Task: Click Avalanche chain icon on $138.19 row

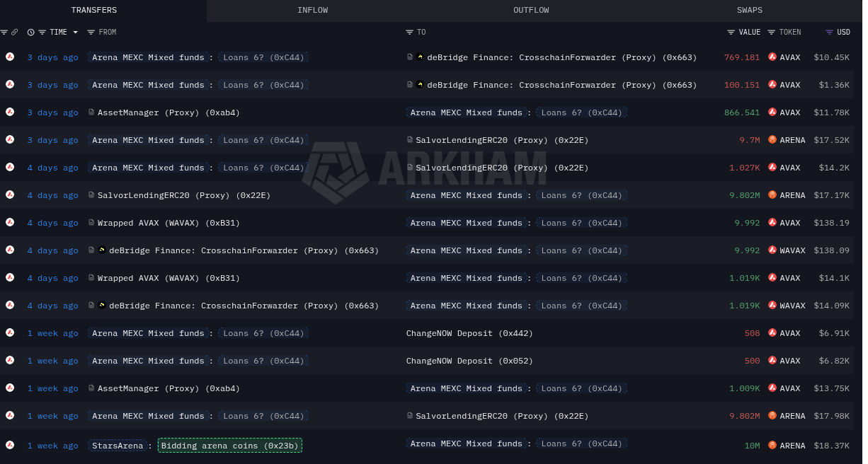Action: [x=10, y=222]
